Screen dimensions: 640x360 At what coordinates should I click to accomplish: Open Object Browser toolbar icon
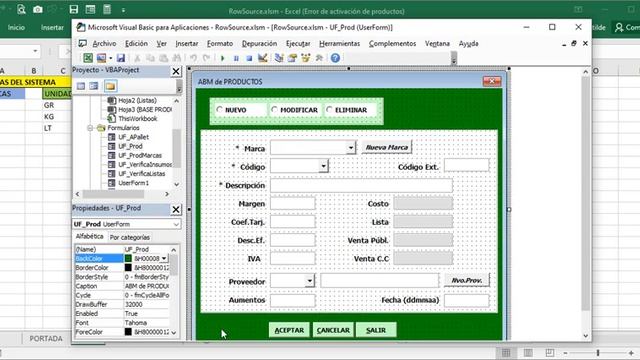tap(305, 58)
